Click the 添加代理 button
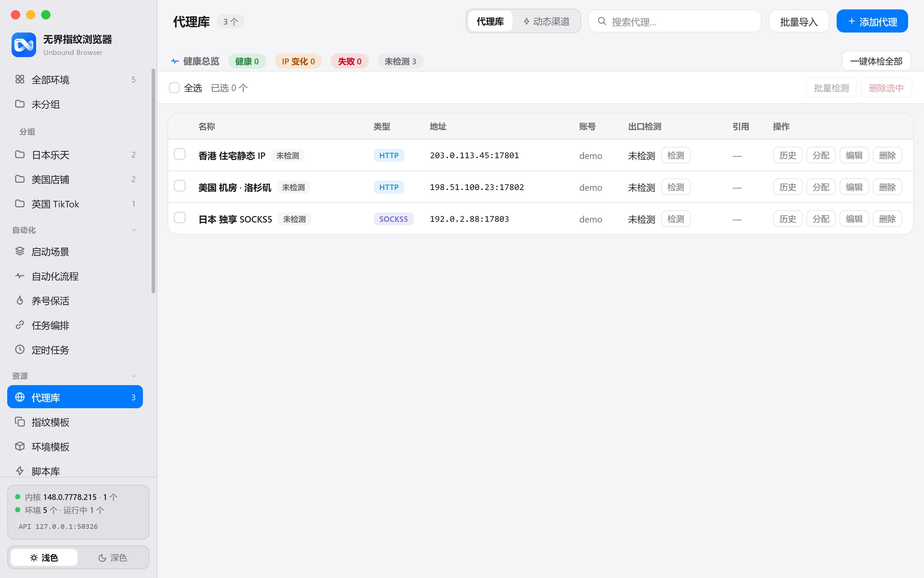This screenshot has width=924, height=578. (872, 21)
